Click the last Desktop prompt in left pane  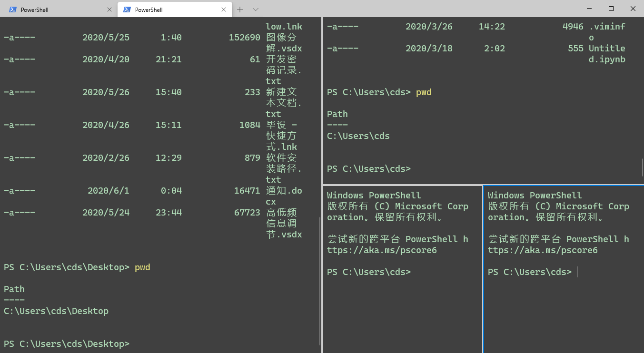pyautogui.click(x=67, y=344)
